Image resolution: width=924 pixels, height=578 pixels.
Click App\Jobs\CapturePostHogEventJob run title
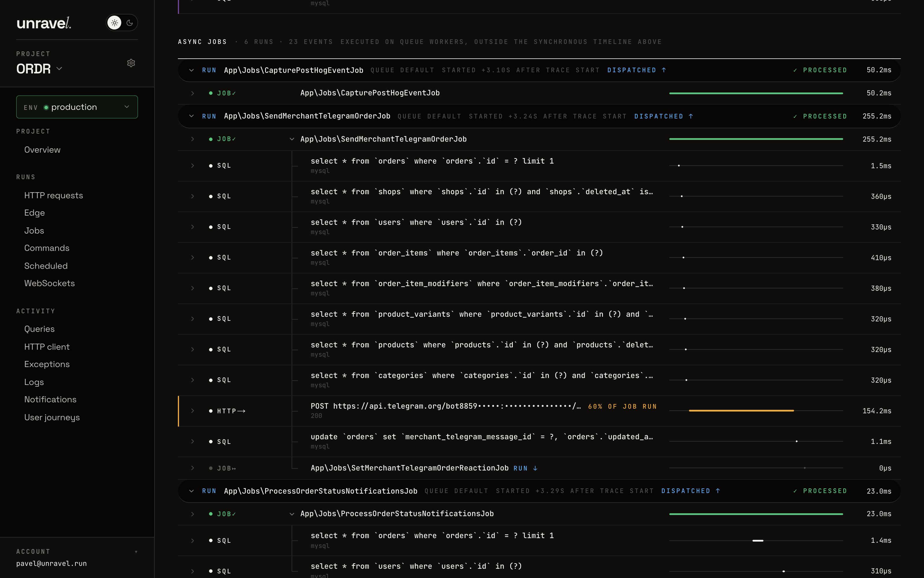click(x=294, y=70)
